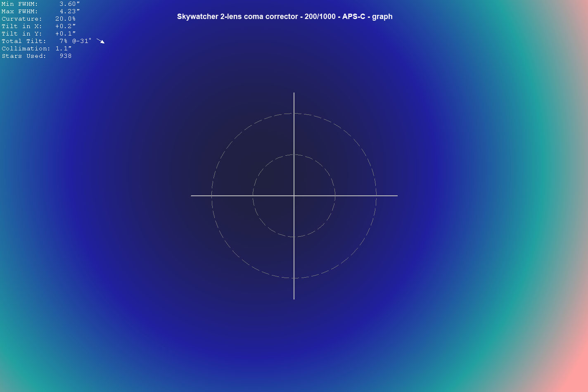Image resolution: width=588 pixels, height=392 pixels.
Task: Click the bottom of the outer dashed circle
Action: click(294, 278)
